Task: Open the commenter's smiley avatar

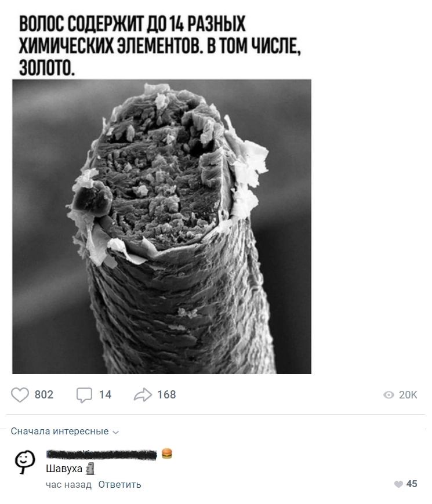Action: pos(24,462)
